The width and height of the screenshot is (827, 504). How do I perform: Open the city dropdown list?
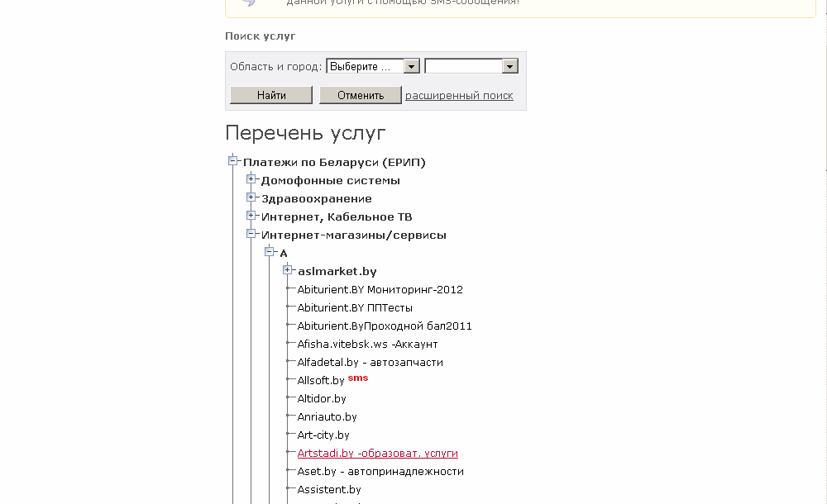click(x=471, y=66)
